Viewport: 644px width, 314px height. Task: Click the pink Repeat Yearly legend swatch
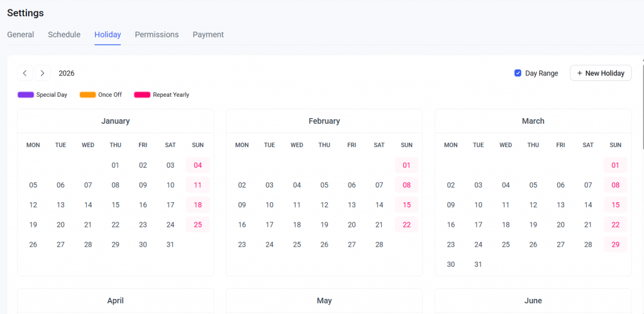pyautogui.click(x=142, y=95)
